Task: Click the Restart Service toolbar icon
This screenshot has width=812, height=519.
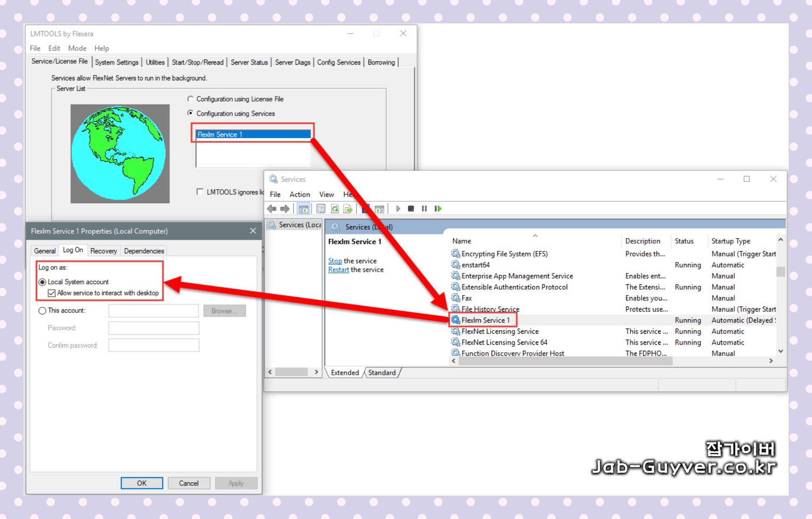Action: (438, 209)
